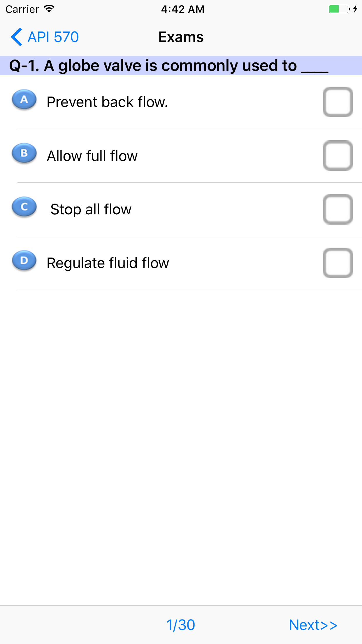
Task: Check the box for Allow full flow
Action: click(x=338, y=156)
